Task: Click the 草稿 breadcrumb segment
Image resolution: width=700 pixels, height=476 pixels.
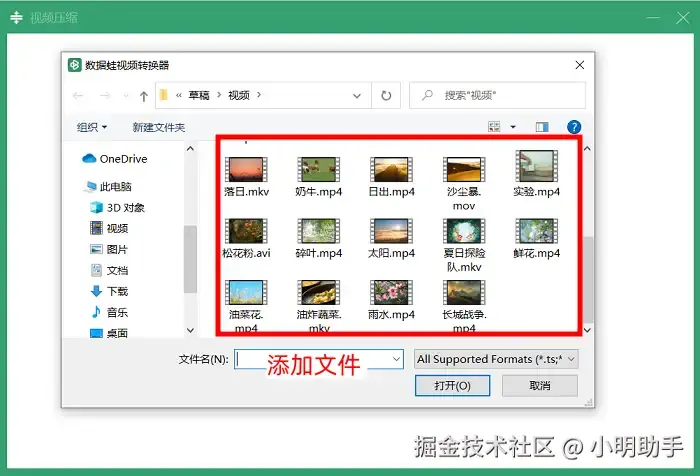Action: coord(199,95)
